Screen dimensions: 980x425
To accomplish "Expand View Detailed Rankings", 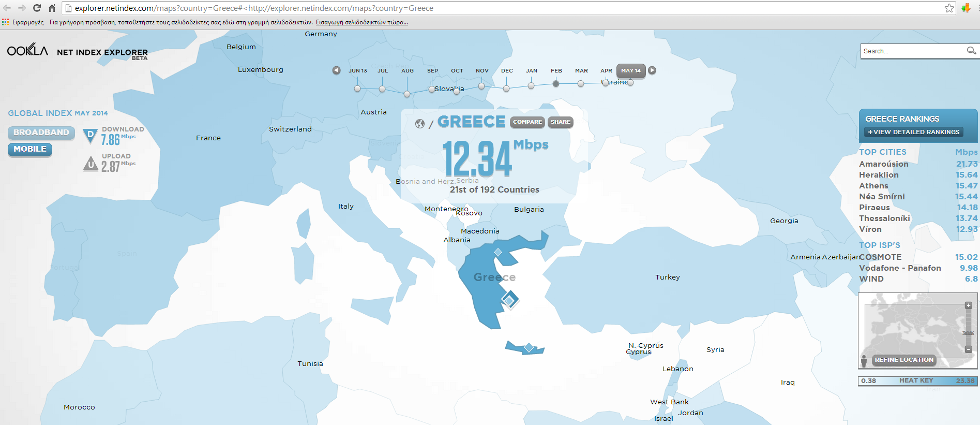I will [913, 132].
